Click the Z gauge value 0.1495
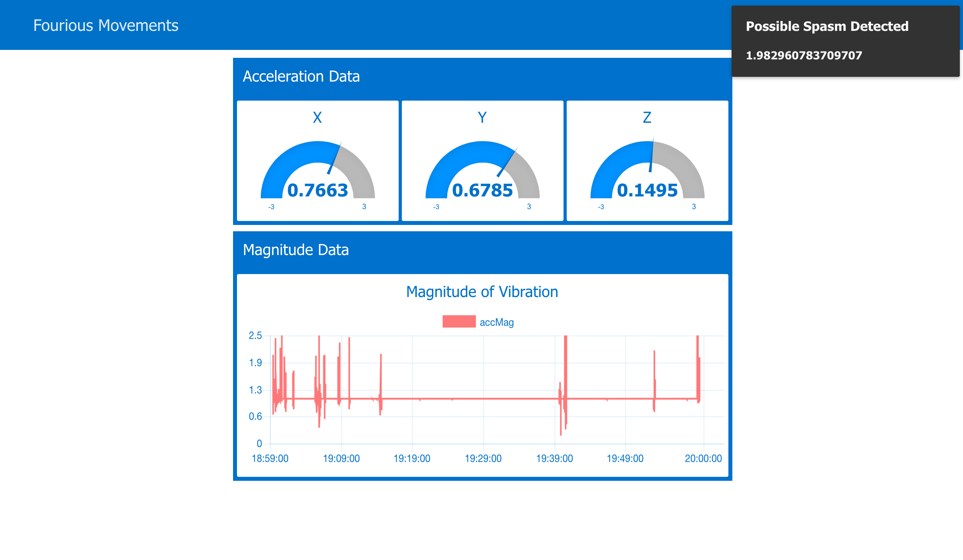Image resolution: width=963 pixels, height=560 pixels. pos(647,190)
